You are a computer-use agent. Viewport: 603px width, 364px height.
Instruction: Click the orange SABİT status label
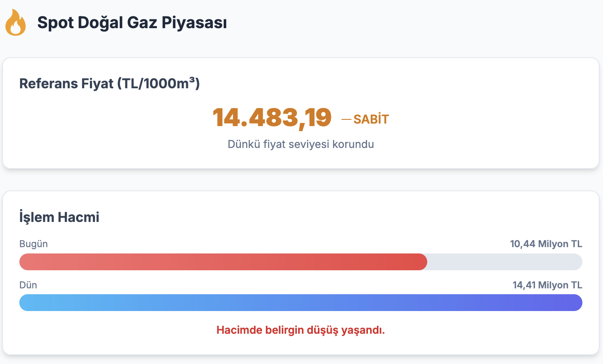371,119
